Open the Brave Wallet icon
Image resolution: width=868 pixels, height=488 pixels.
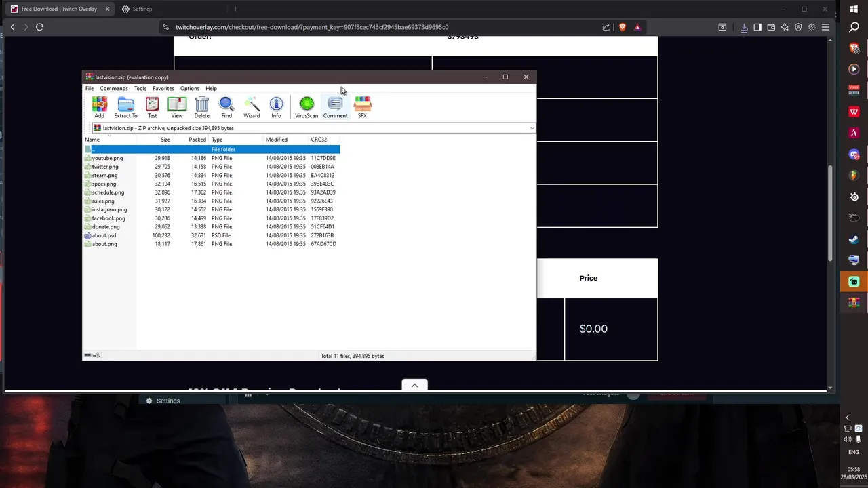[771, 27]
